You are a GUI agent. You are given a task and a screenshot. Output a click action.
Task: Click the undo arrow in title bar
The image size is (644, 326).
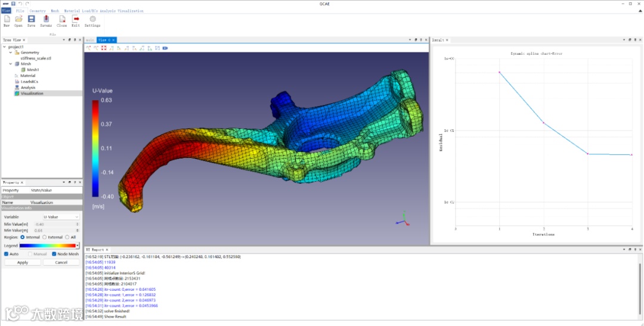[20, 4]
